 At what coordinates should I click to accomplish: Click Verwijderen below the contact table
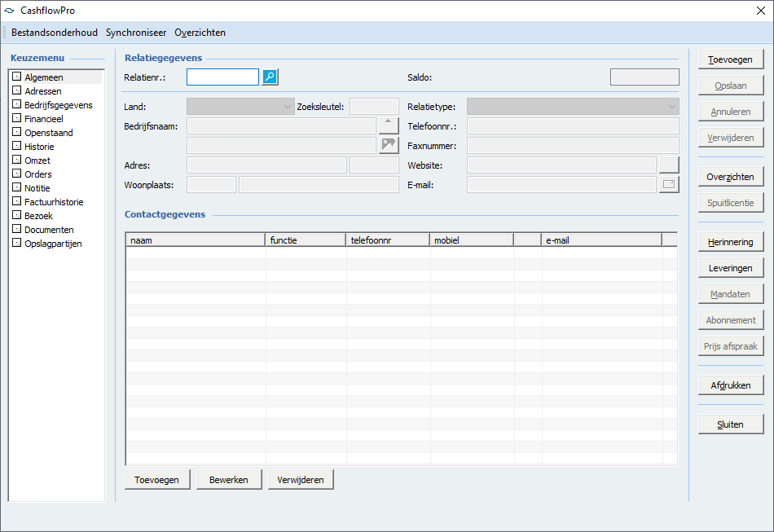point(301,480)
